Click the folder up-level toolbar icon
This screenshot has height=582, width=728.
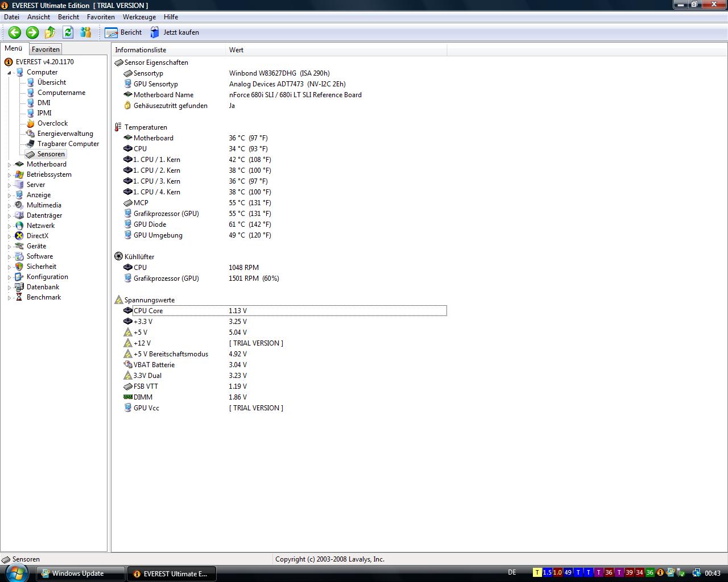pos(50,32)
